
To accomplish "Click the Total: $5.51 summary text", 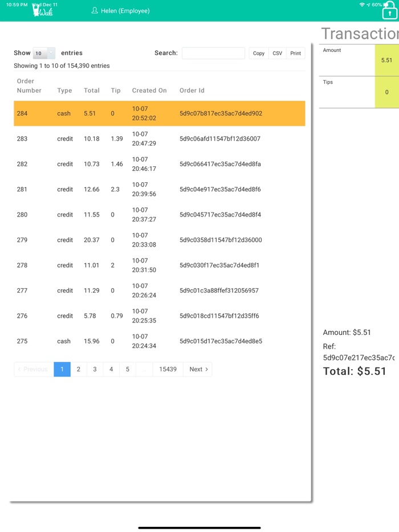I will [355, 371].
